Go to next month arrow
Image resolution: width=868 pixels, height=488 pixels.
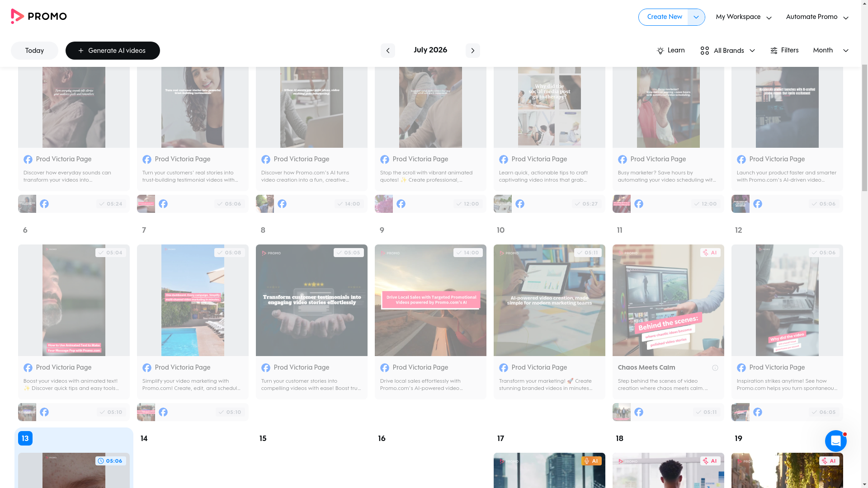coord(472,51)
